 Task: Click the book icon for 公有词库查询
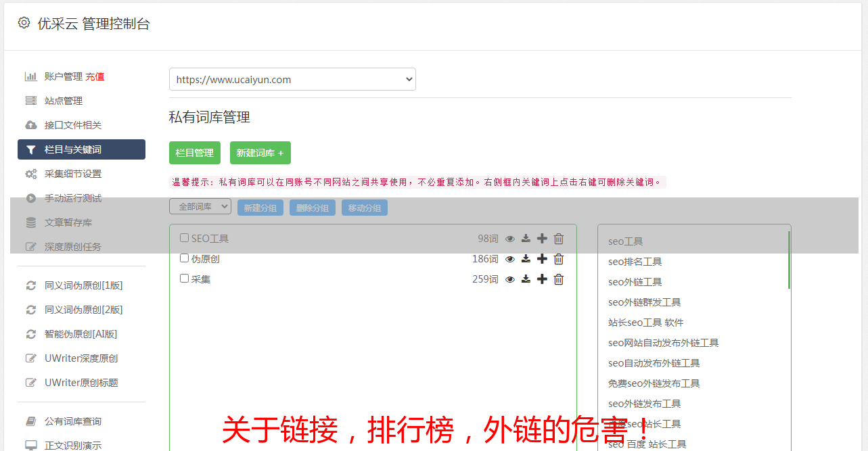tap(31, 421)
